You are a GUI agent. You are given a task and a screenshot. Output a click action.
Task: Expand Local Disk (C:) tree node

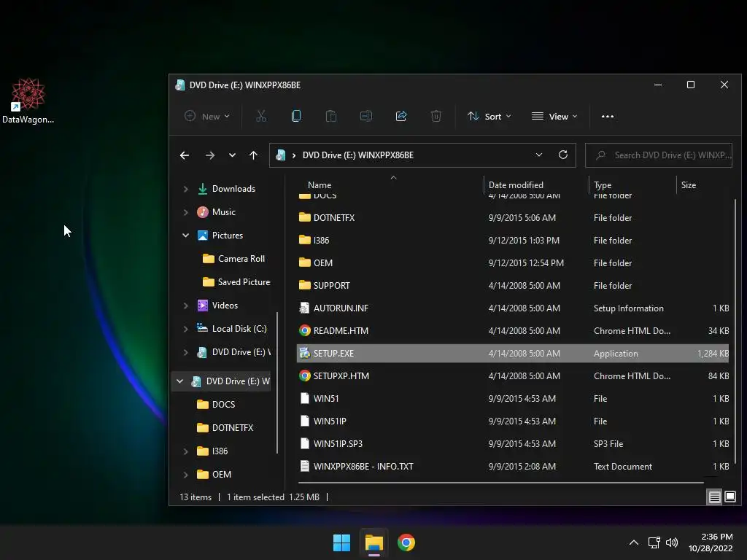pyautogui.click(x=186, y=329)
